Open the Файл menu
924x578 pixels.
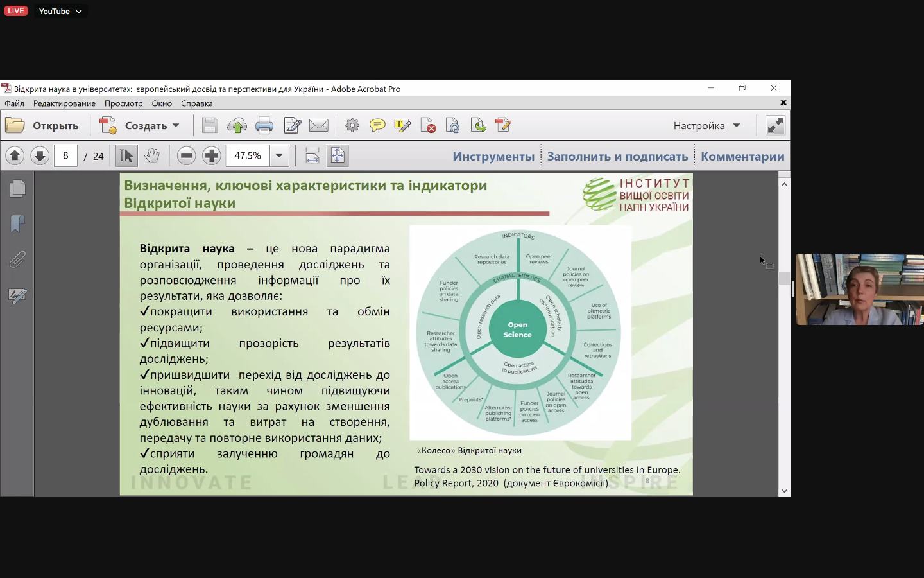point(14,103)
